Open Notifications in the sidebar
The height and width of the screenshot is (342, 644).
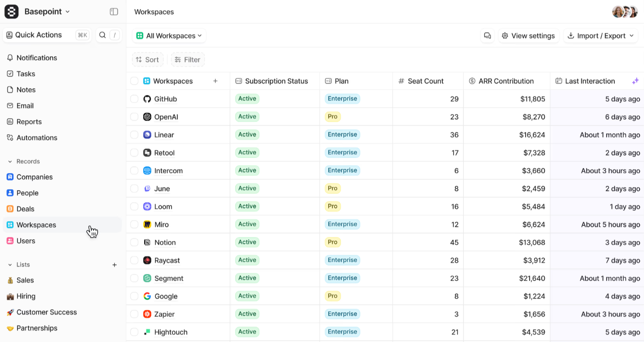tap(62, 58)
